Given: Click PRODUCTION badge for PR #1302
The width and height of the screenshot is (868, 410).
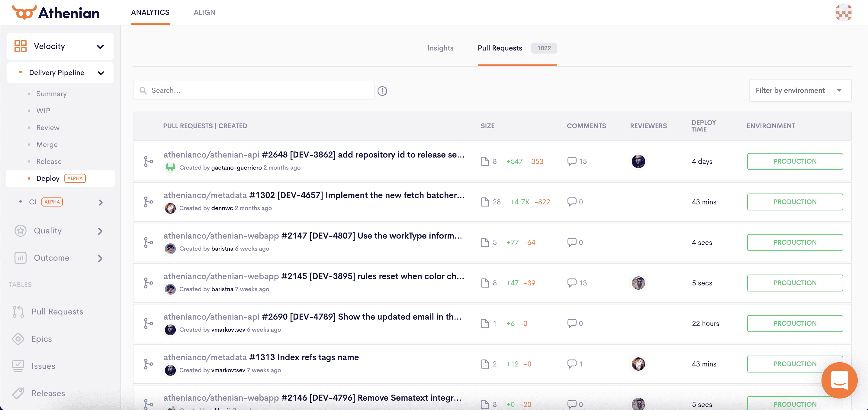Looking at the screenshot, I should coord(795,202).
